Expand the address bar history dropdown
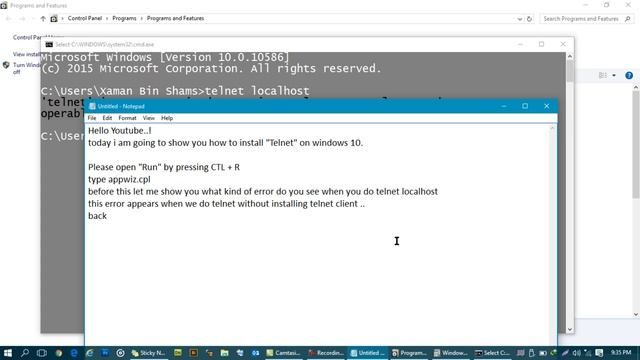 click(x=520, y=19)
